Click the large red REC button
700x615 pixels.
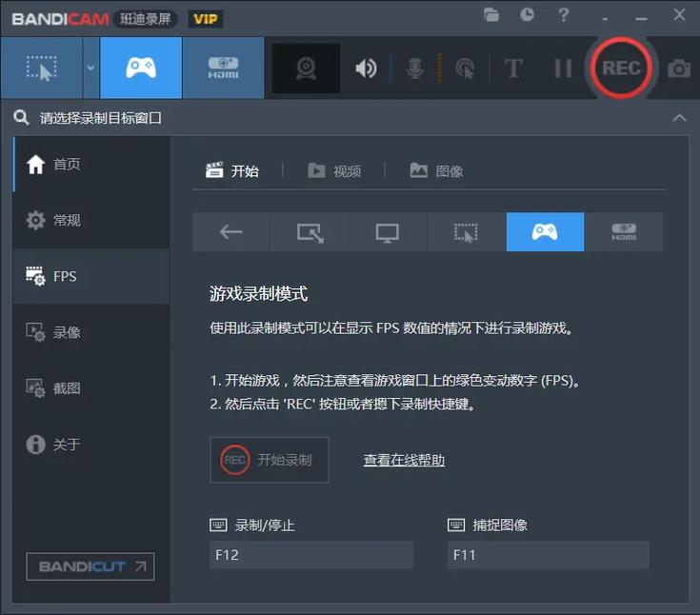click(x=621, y=69)
